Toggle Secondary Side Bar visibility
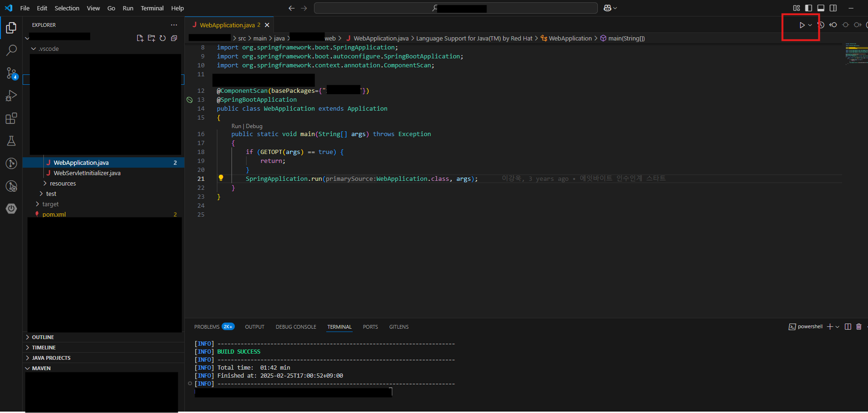The width and height of the screenshot is (868, 413). pos(833,8)
